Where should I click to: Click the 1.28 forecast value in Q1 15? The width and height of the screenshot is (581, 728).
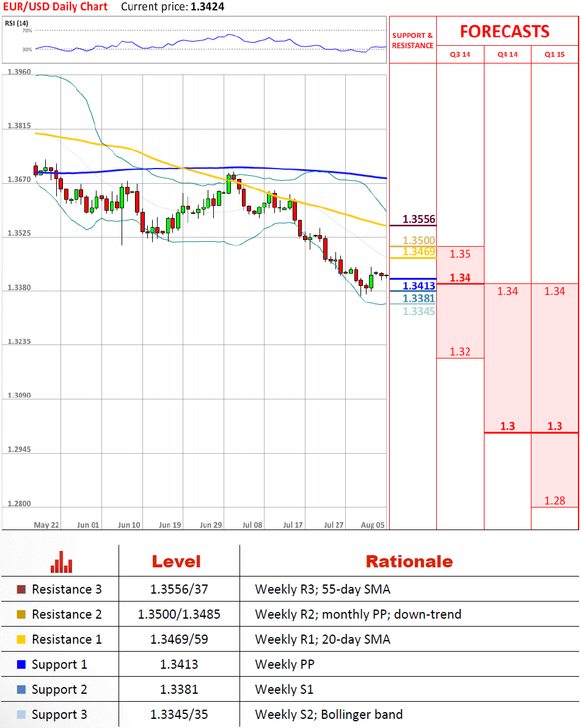555,501
